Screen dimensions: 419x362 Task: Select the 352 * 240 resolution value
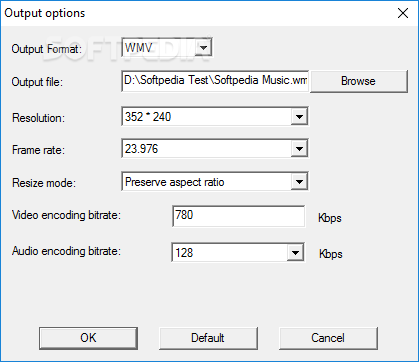pos(148,117)
